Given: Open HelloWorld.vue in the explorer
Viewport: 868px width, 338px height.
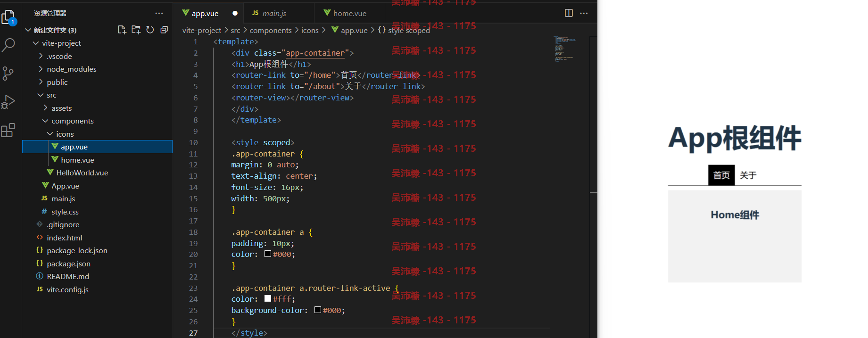Looking at the screenshot, I should click(98, 173).
